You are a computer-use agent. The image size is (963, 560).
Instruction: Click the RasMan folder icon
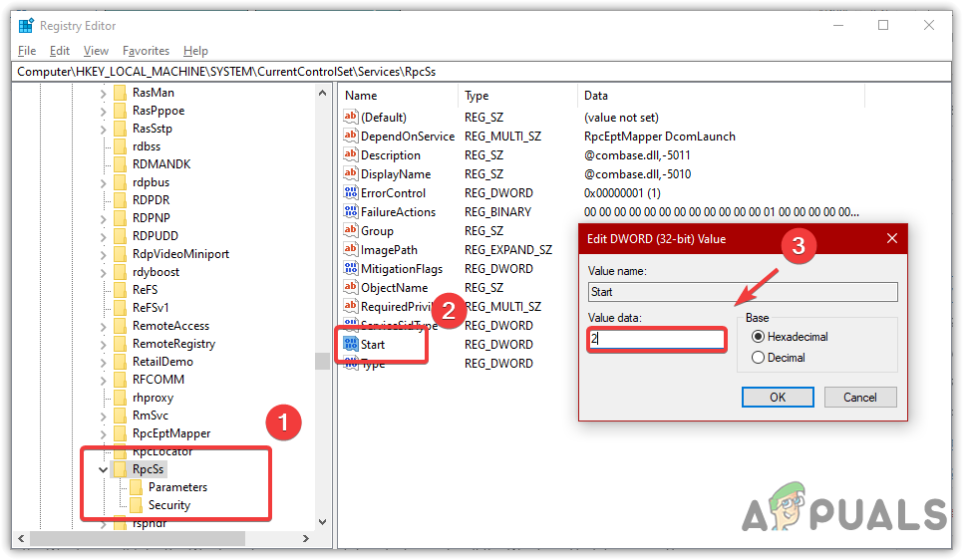coord(121,93)
